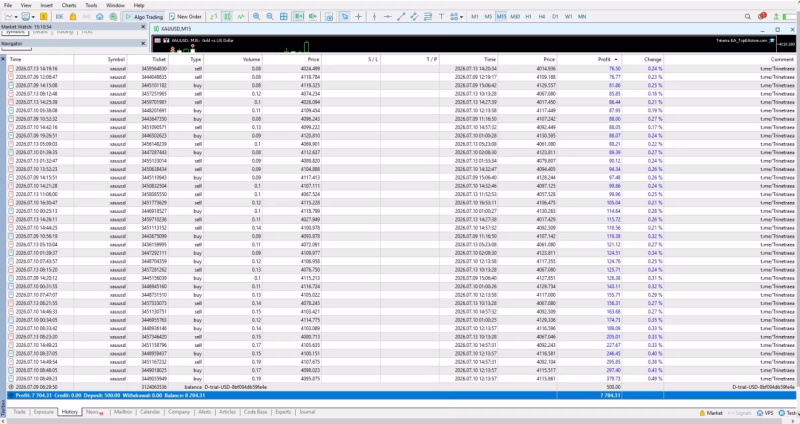Select M30 timeframe
800x424 pixels.
click(x=515, y=16)
